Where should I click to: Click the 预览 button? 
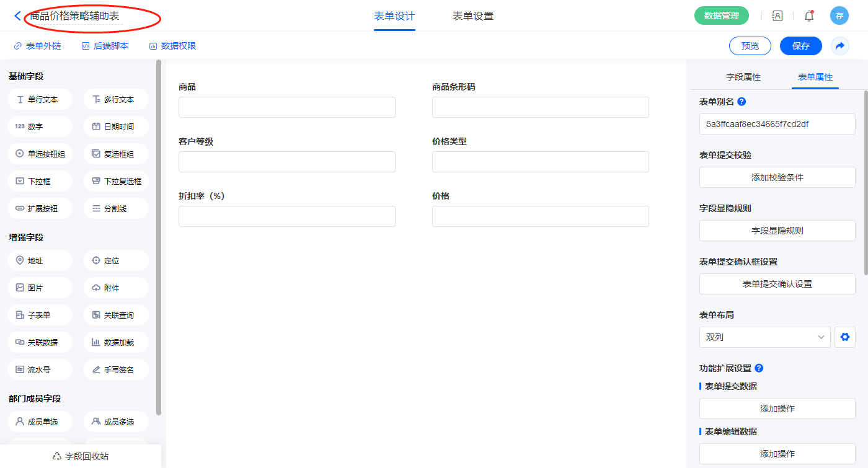pyautogui.click(x=750, y=46)
